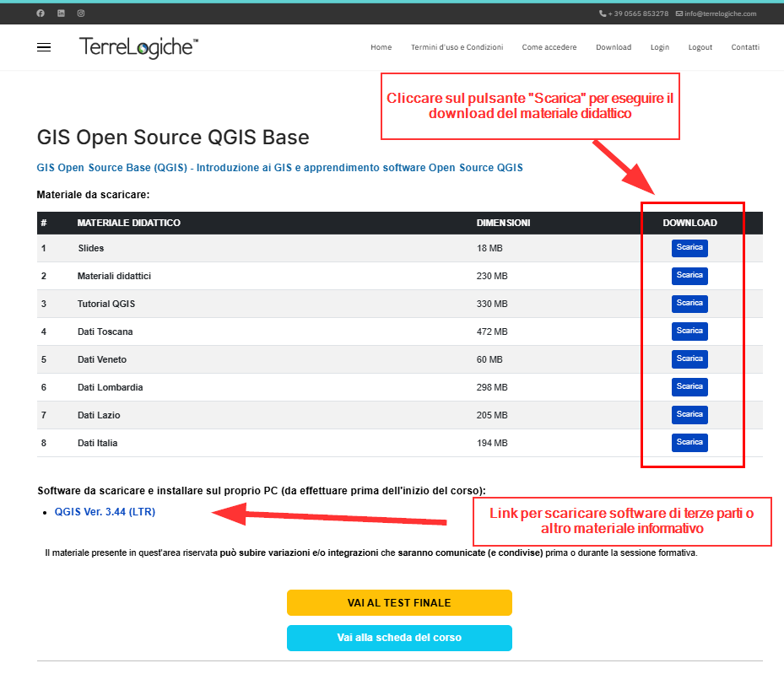Select Download in the navigation bar
Image resolution: width=784 pixels, height=690 pixels.
614,47
